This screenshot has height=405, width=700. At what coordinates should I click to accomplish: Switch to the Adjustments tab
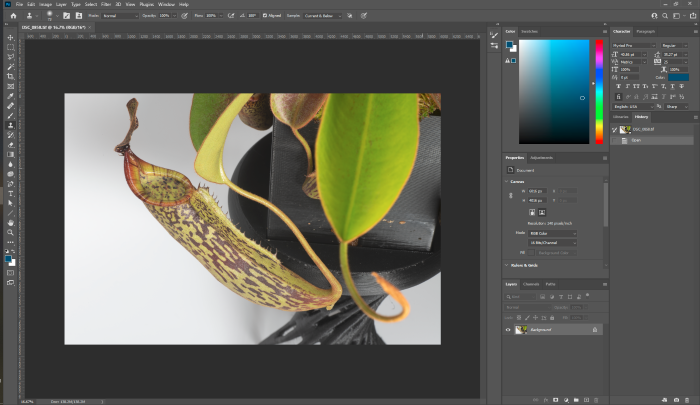point(541,158)
